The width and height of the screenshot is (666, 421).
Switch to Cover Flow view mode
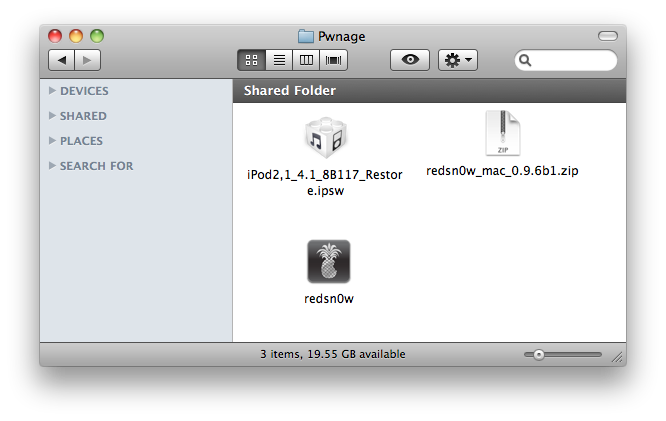click(332, 61)
